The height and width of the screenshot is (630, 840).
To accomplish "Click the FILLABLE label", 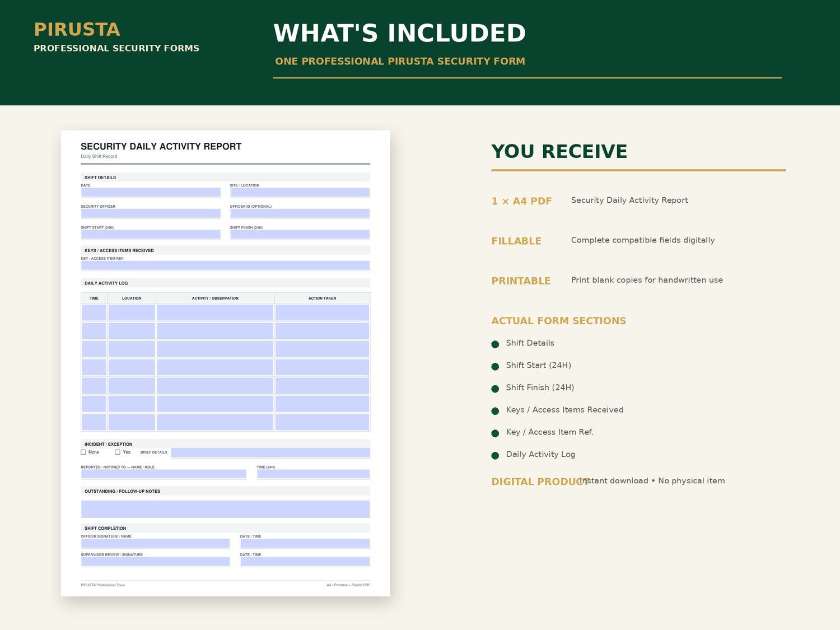I will tap(516, 241).
